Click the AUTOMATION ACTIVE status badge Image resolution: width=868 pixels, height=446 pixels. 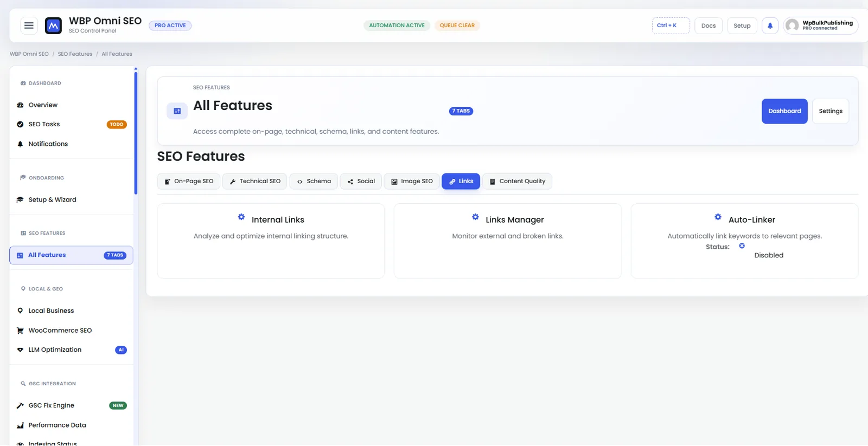pos(397,25)
